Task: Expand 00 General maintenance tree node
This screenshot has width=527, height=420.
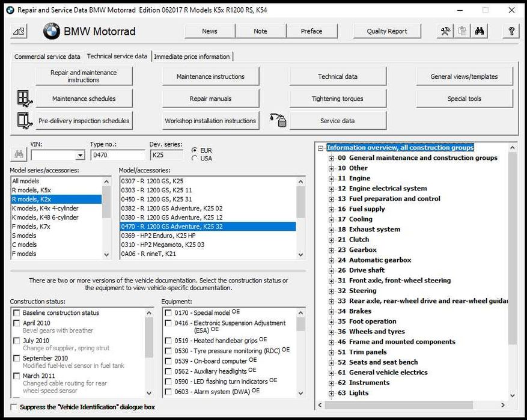Action: (331, 158)
